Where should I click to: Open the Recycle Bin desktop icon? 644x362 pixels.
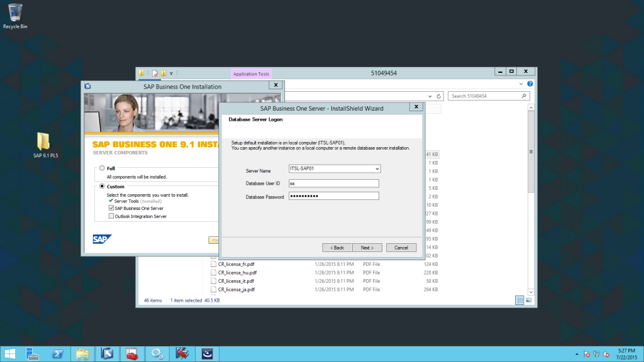click(x=15, y=16)
